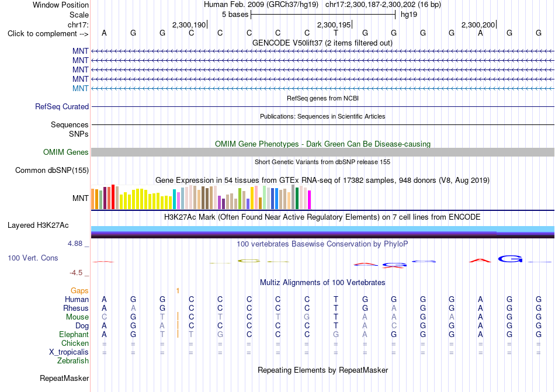Select the 'Human' alignment row label

77,299
